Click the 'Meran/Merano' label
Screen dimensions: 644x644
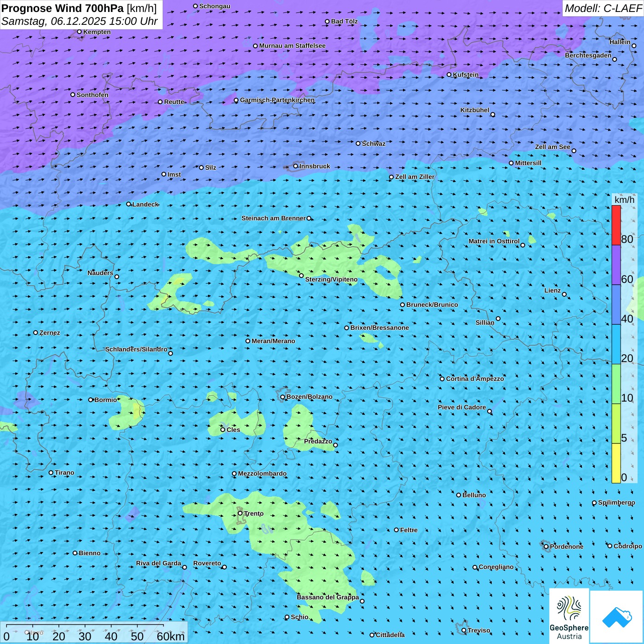coord(273,341)
